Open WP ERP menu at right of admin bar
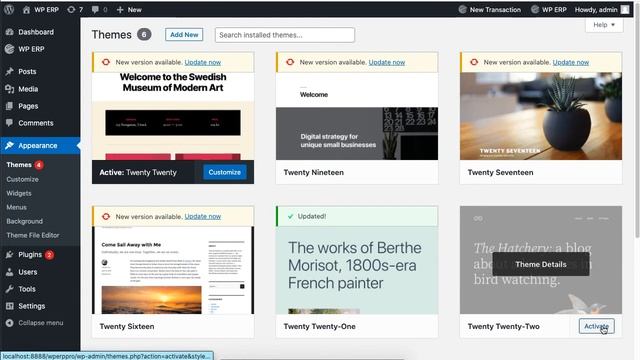Screen dimensions: 640x360 tap(549, 9)
